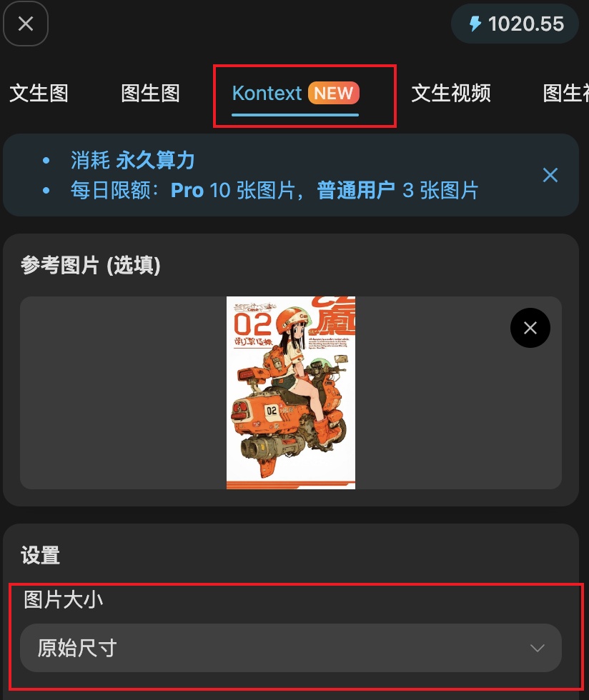The height and width of the screenshot is (700, 589).
Task: Click the 参考图片 (选填) section header
Action: click(91, 265)
